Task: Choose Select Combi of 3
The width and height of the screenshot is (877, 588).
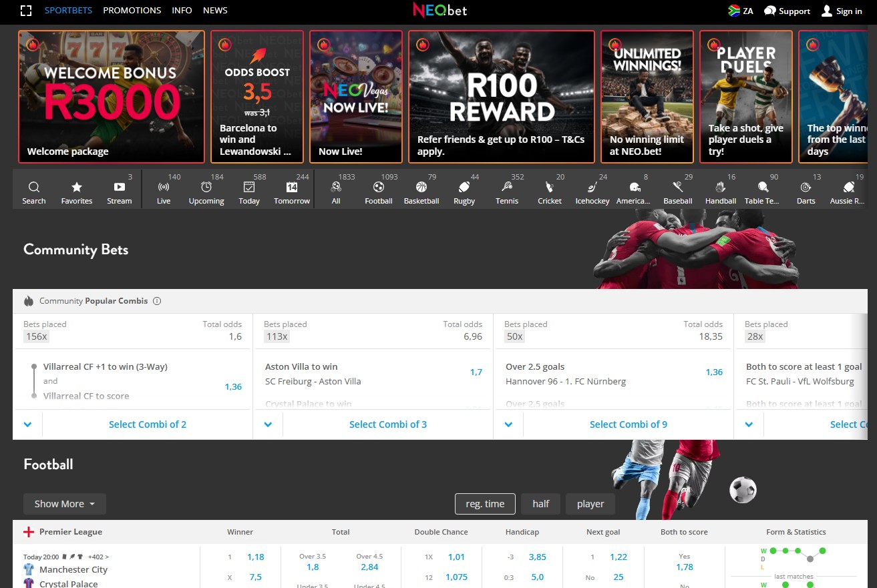Action: (388, 424)
